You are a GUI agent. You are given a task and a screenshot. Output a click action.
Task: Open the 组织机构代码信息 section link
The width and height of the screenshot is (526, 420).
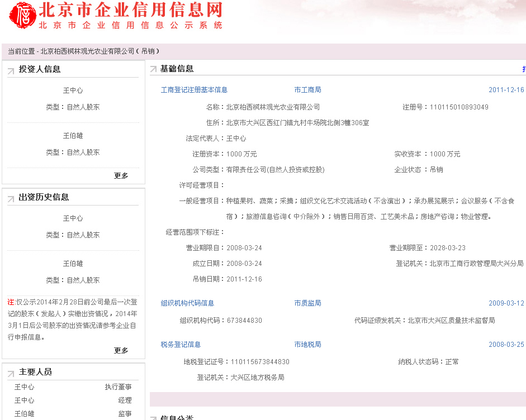tap(187, 303)
